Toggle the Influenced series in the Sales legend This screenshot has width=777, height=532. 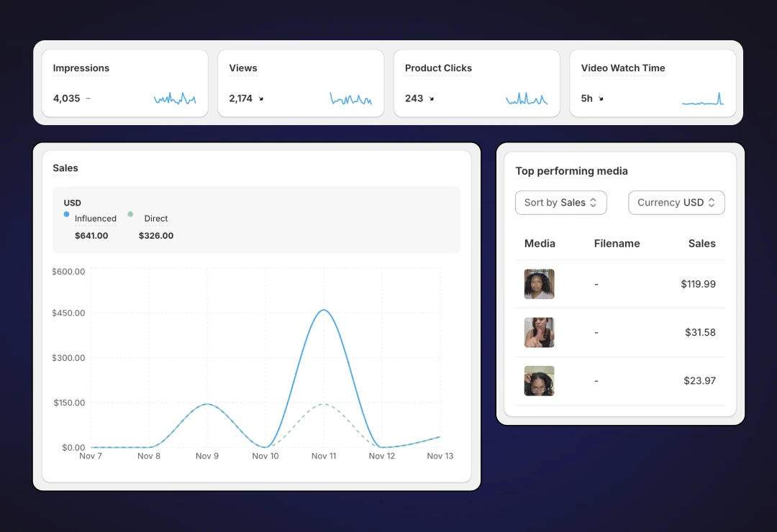96,219
